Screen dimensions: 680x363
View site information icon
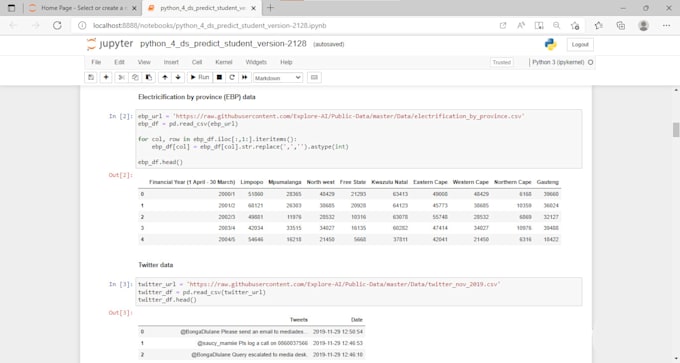82,26
